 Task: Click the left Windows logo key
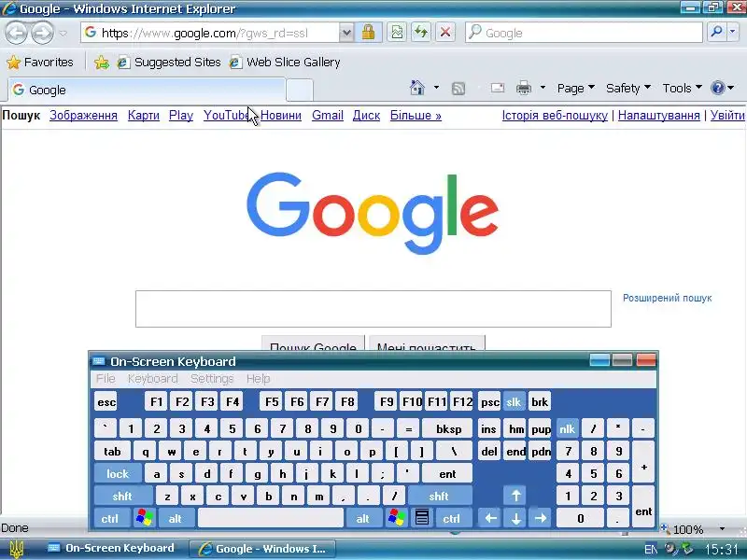145,518
